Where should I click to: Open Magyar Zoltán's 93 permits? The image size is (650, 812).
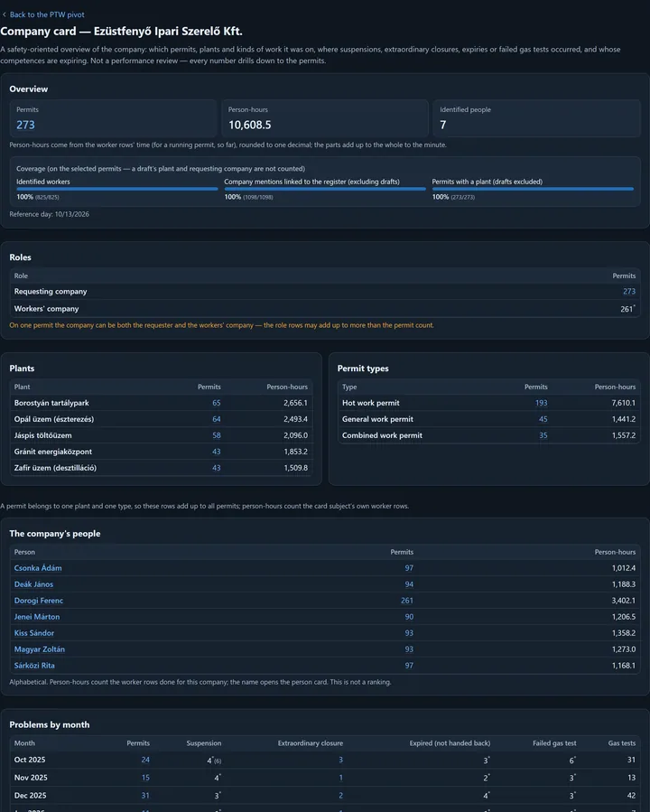409,649
